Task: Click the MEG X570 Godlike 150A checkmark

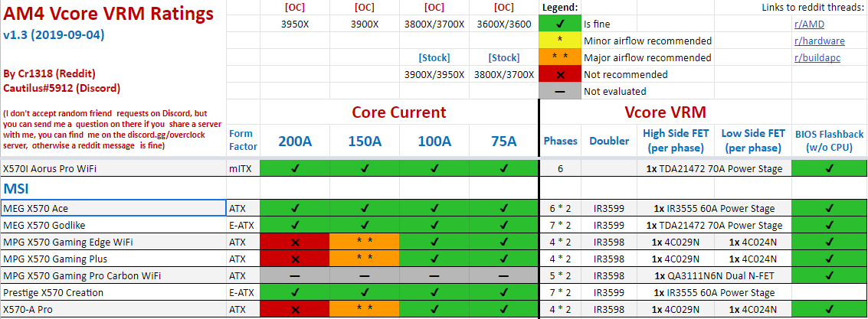Action: (364, 225)
